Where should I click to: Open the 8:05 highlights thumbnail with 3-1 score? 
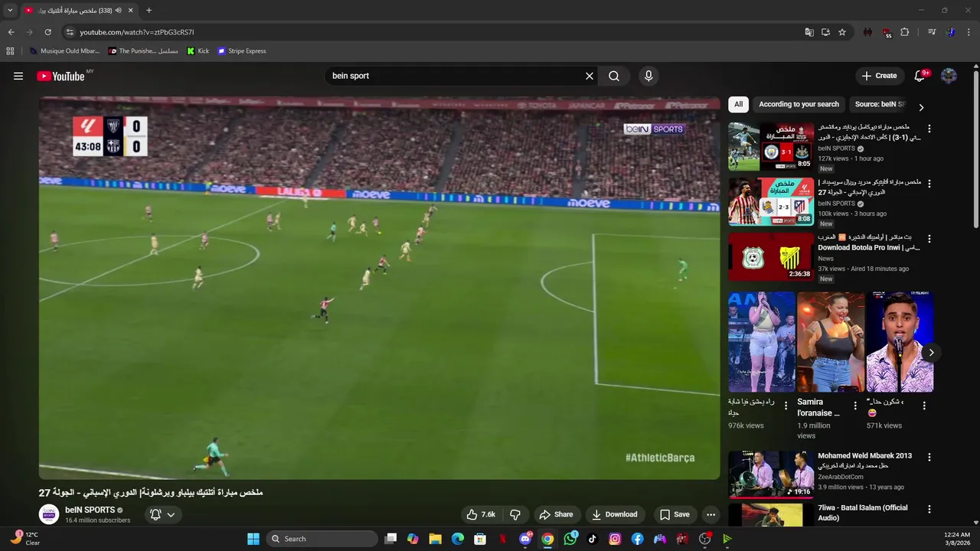[x=771, y=146]
